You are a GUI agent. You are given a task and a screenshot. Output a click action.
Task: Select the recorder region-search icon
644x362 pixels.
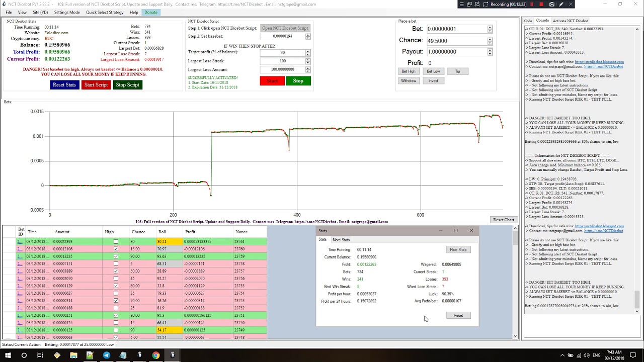[x=477, y=4]
